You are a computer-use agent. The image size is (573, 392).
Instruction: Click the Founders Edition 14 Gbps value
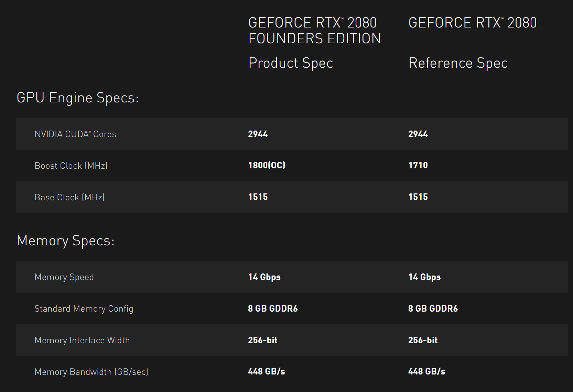coord(264,277)
